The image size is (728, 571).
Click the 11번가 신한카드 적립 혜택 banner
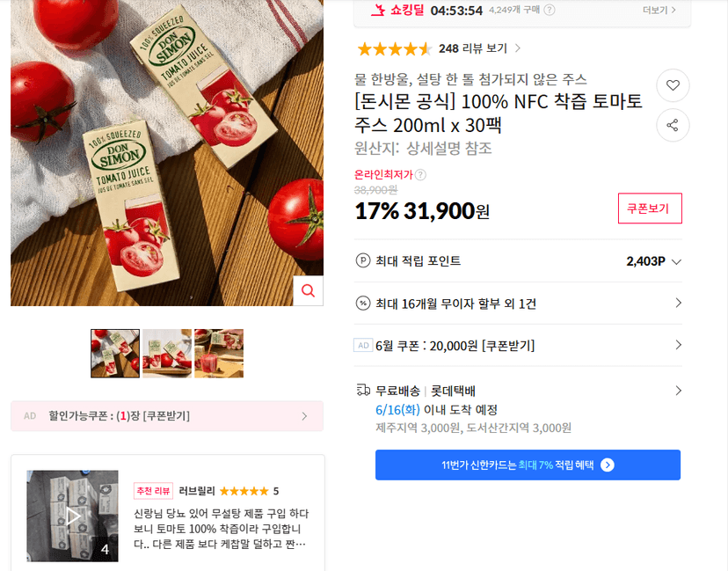pyautogui.click(x=528, y=465)
